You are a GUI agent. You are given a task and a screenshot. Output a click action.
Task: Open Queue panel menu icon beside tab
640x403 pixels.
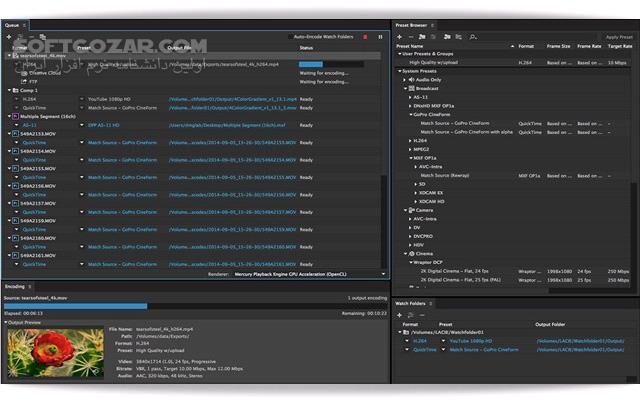click(24, 25)
